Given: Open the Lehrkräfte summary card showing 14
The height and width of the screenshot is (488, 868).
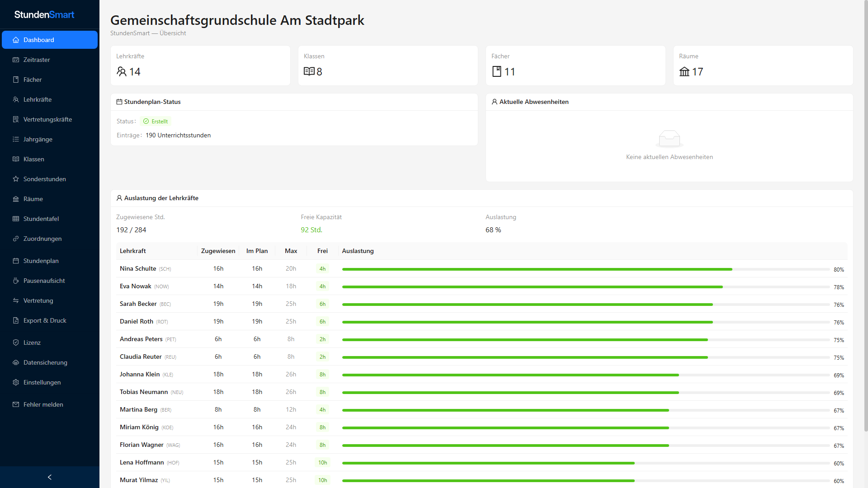Looking at the screenshot, I should (x=200, y=66).
